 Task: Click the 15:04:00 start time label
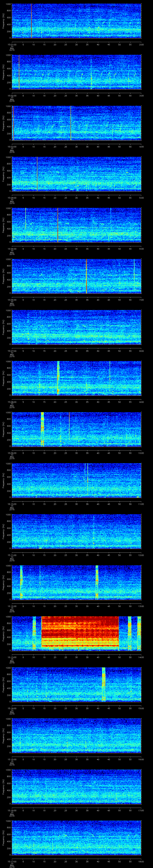pyautogui.click(x=12, y=198)
